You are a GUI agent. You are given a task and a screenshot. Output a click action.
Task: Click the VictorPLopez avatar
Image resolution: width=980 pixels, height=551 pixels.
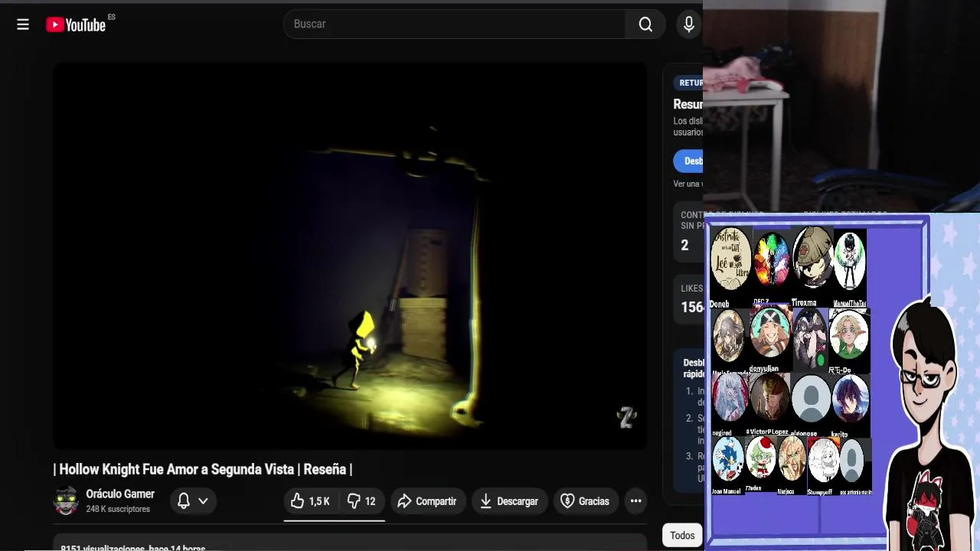(x=769, y=399)
